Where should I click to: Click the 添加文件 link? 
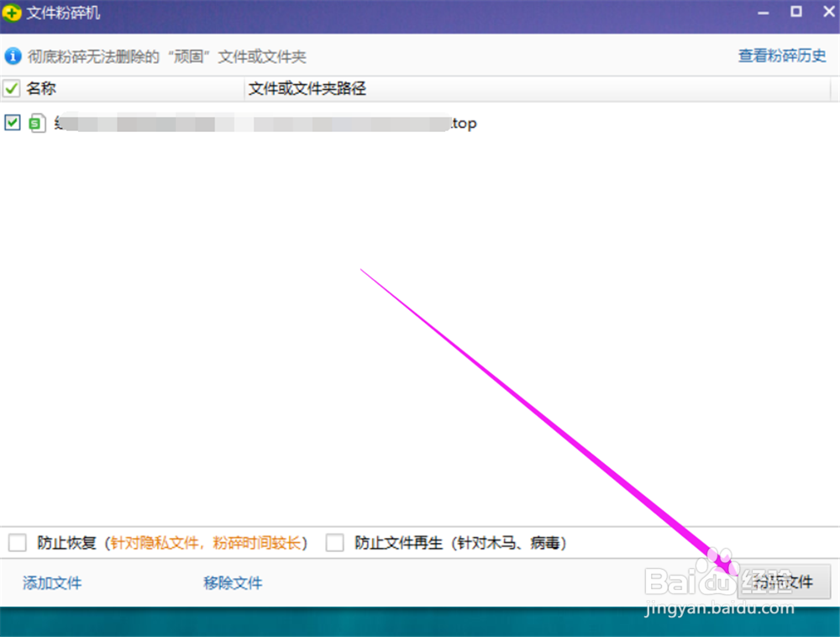(x=52, y=583)
